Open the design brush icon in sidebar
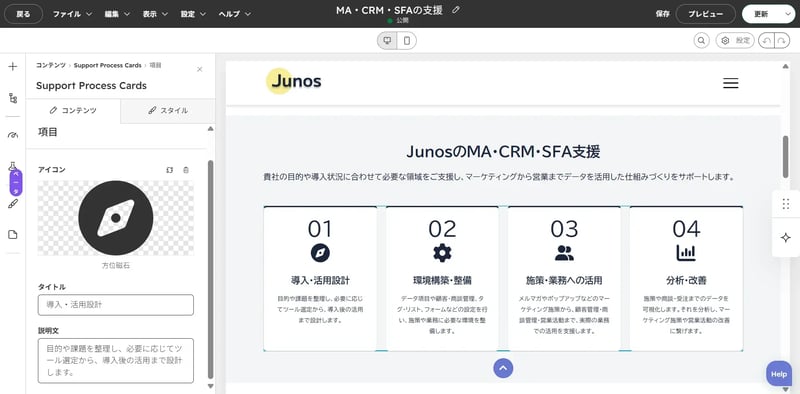This screenshot has width=800, height=394. 13,204
